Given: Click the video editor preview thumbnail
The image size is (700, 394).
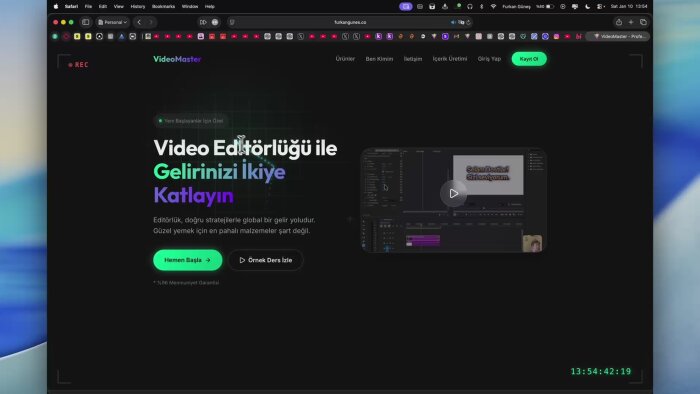Looking at the screenshot, I should pos(454,200).
